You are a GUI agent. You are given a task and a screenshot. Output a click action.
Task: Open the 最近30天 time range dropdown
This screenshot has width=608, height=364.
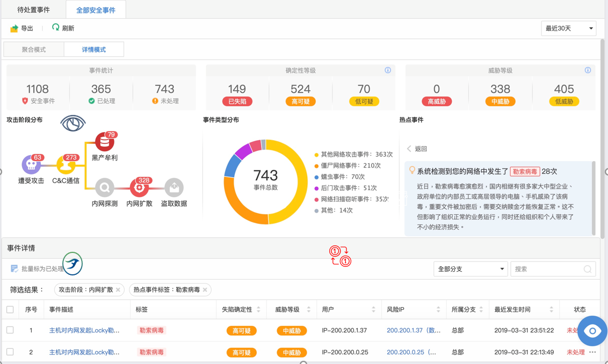568,28
